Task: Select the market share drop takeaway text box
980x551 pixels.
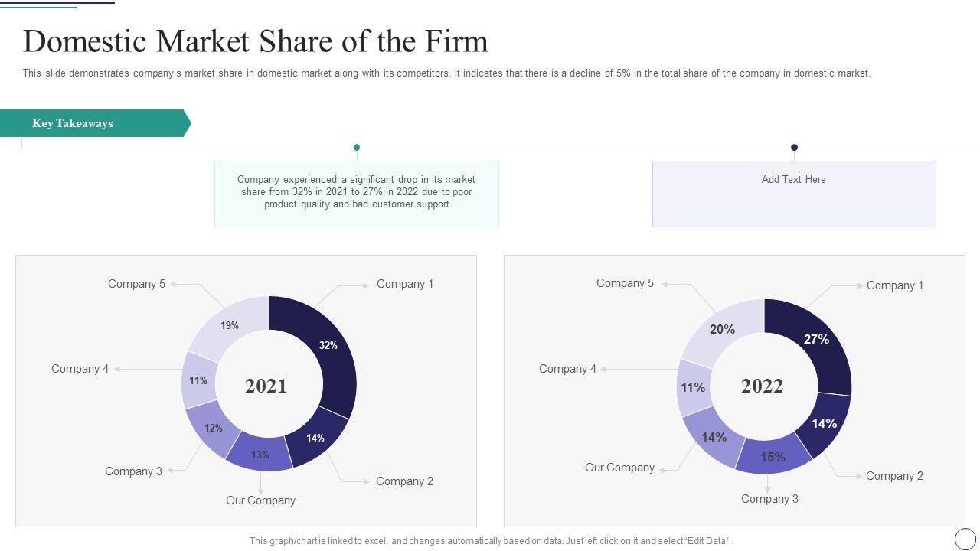Action: (356, 193)
